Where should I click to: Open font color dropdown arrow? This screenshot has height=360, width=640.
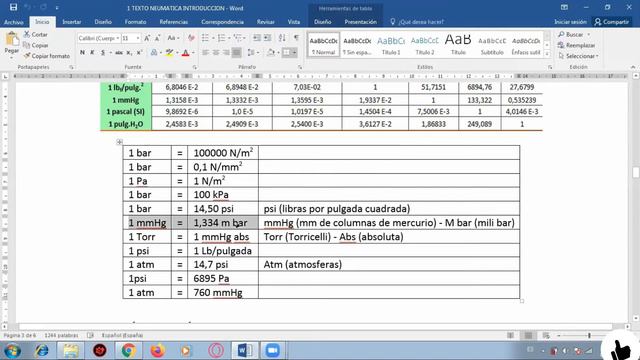click(193, 52)
